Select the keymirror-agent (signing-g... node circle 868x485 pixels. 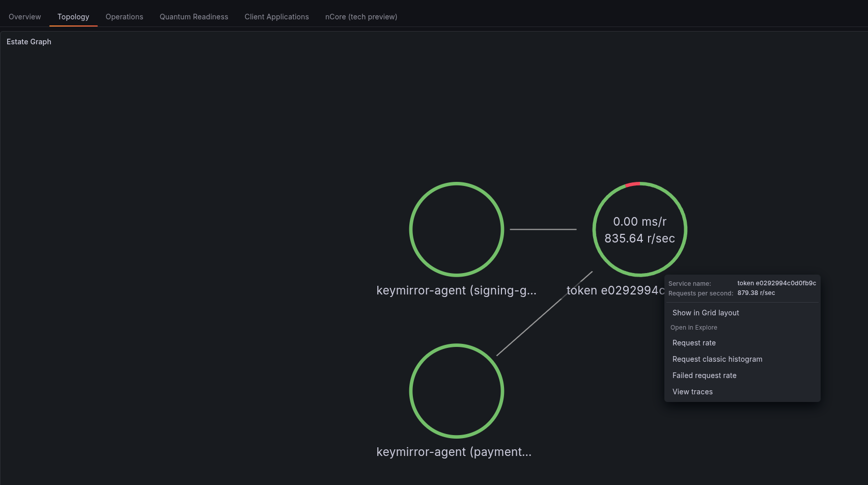point(457,229)
